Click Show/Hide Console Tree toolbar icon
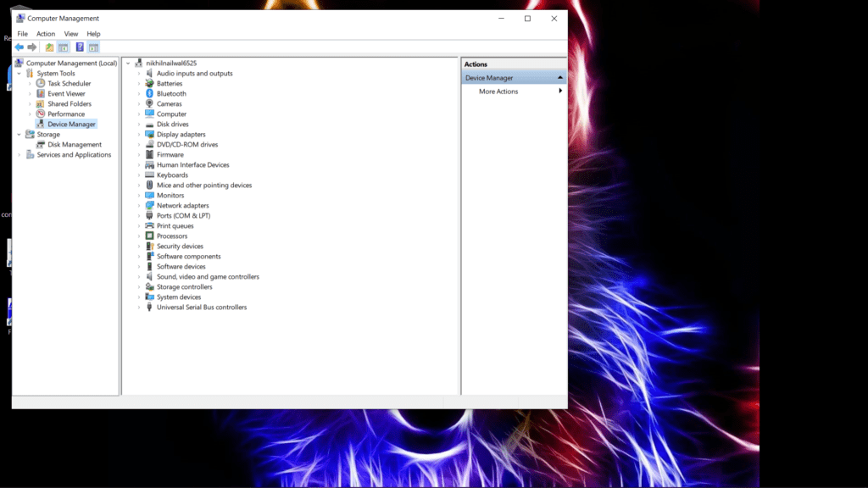This screenshot has height=488, width=868. [63, 47]
